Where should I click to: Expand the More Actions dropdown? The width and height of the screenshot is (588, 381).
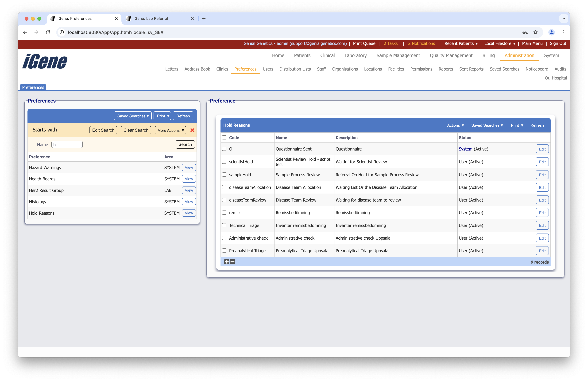coord(170,130)
